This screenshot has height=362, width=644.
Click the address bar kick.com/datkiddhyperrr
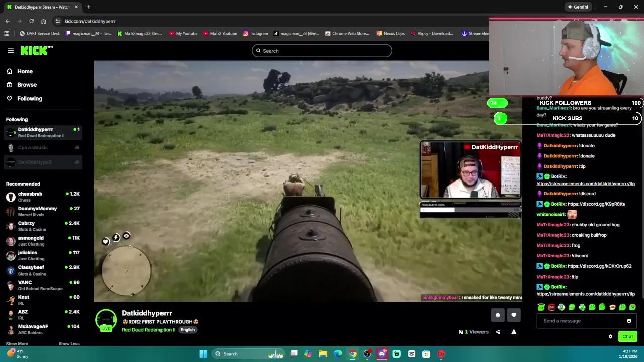tap(90, 21)
